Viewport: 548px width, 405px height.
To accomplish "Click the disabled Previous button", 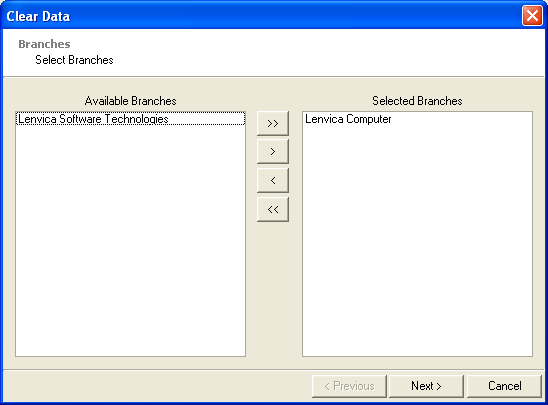I will pyautogui.click(x=349, y=386).
